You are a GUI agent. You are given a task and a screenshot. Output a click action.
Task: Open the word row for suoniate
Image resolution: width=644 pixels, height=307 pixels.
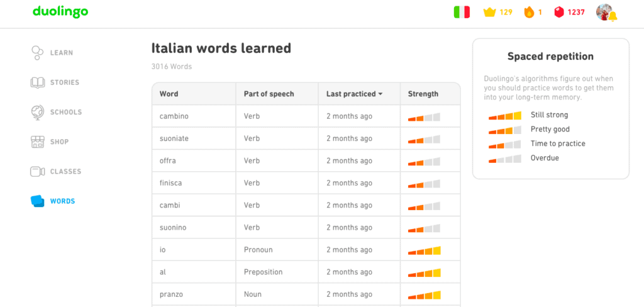[306, 138]
